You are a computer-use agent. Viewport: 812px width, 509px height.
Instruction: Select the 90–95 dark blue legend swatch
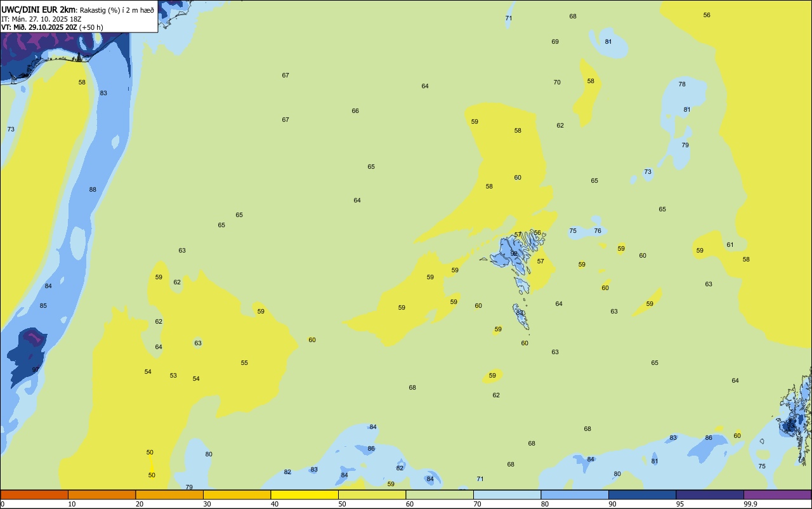click(642, 494)
